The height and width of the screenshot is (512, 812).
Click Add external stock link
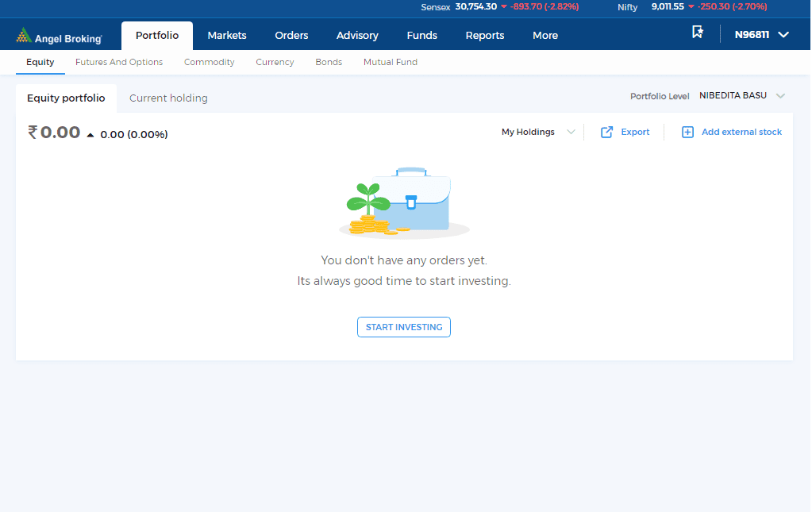(x=741, y=132)
